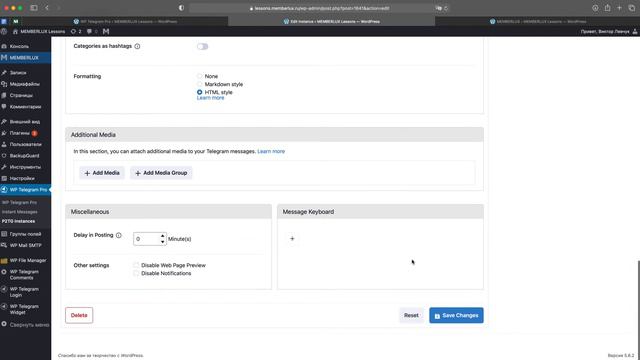Open WP Mail SMTP sidebar menu

point(25,245)
